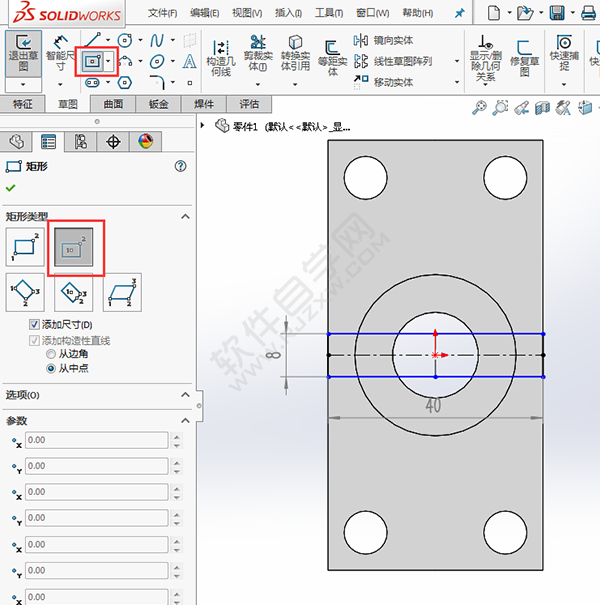The height and width of the screenshot is (605, 600).
Task: Switch to the 钣金 tab
Action: pyautogui.click(x=158, y=104)
